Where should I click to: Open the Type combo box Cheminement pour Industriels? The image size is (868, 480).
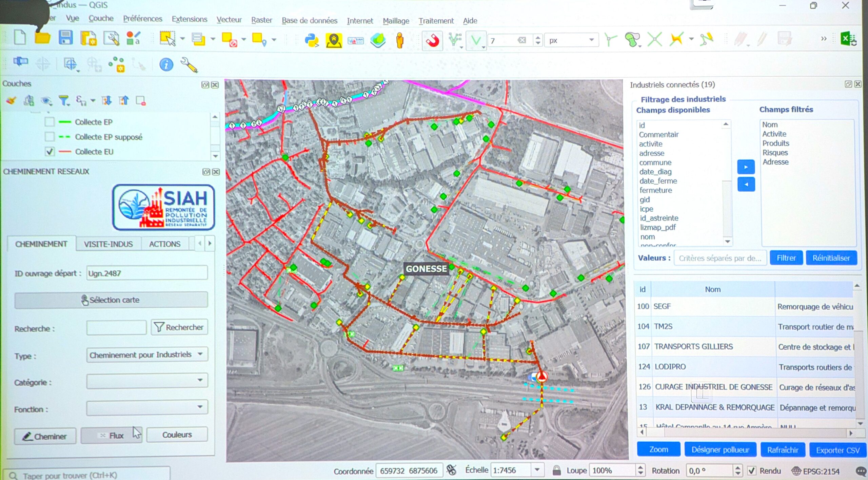147,354
